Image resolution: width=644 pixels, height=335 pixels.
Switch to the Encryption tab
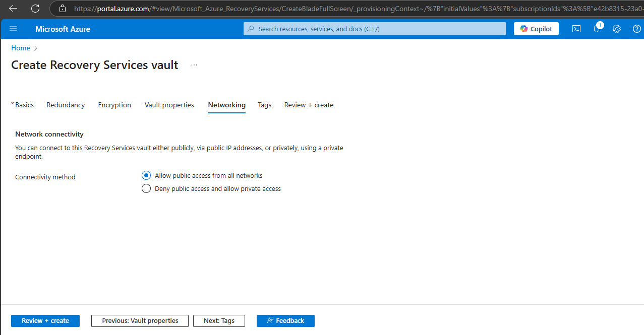pyautogui.click(x=114, y=105)
